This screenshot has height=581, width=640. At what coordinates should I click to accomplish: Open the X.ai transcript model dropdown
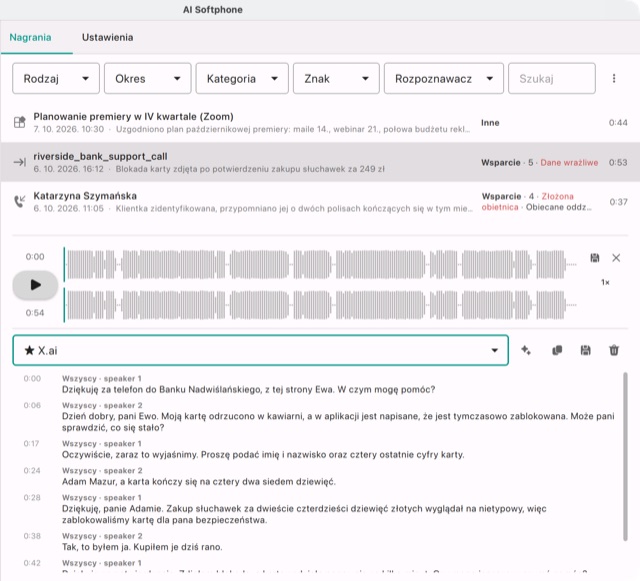coord(260,350)
